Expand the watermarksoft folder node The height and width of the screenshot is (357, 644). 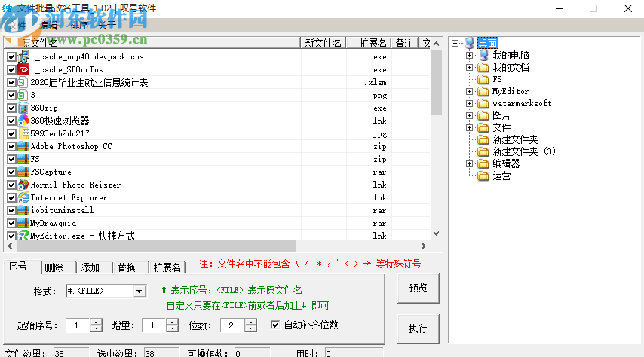click(x=469, y=103)
